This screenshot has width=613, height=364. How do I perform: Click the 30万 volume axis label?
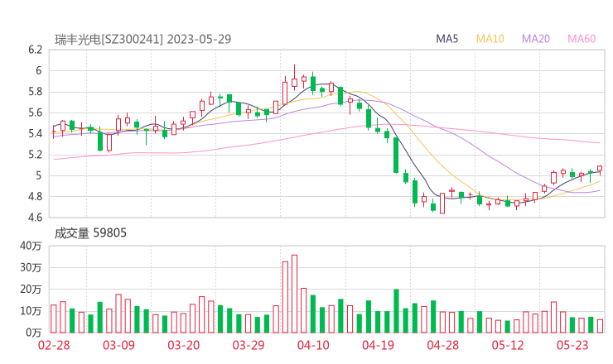point(31,267)
